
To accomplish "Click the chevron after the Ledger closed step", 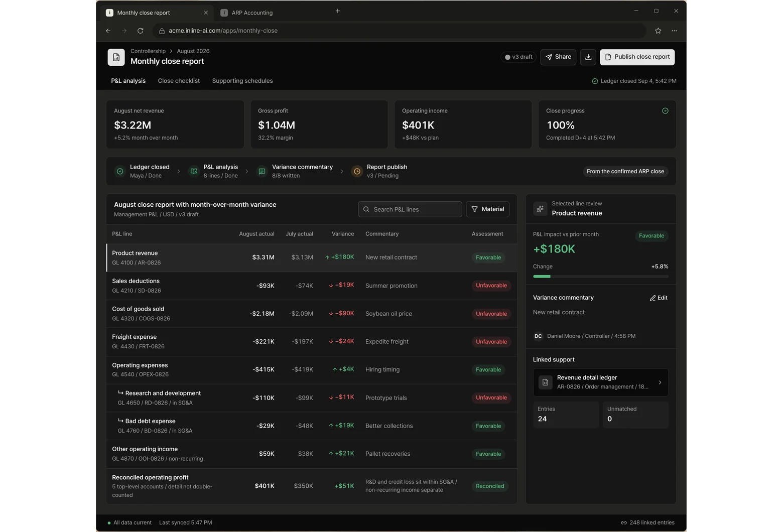I will (x=179, y=172).
